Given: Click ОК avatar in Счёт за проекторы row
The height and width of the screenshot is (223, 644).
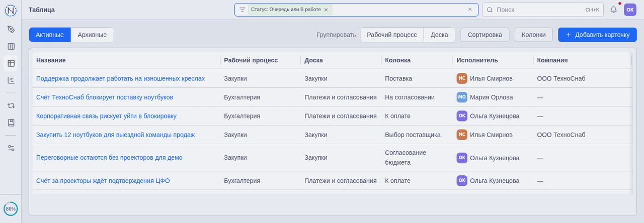Looking at the screenshot, I should pos(462,181).
